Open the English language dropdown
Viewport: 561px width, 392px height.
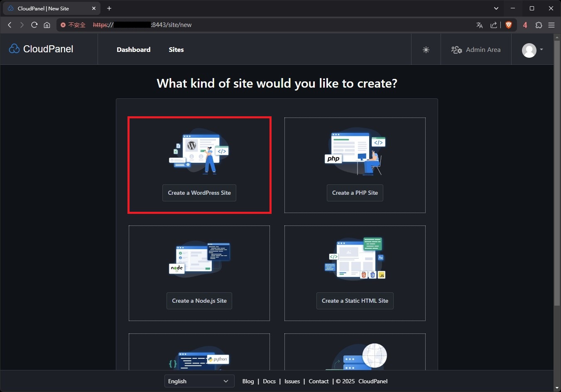(198, 381)
